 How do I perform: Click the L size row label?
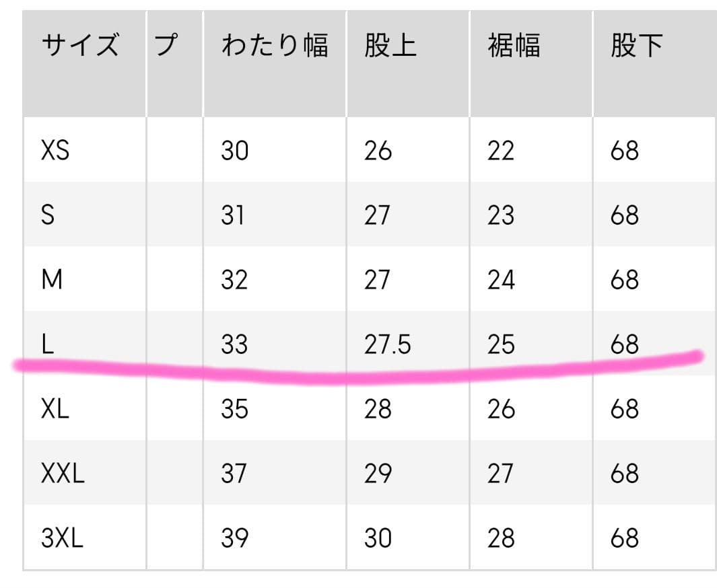pos(47,344)
